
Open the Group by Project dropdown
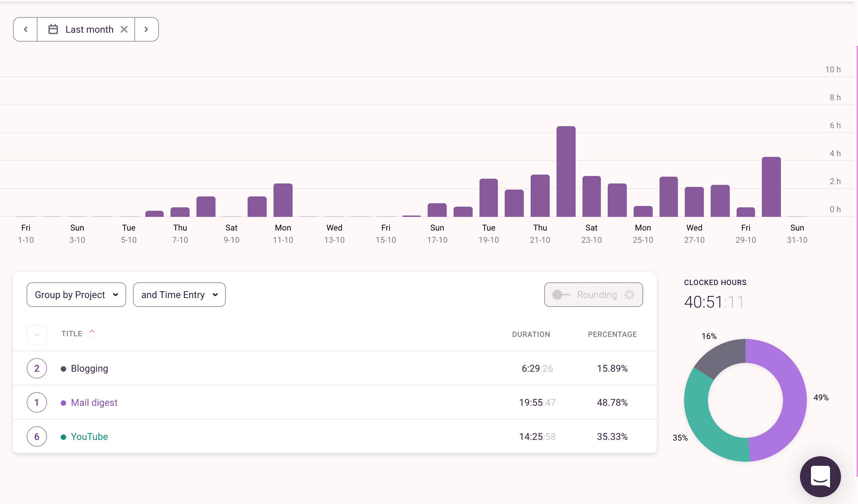[x=76, y=295]
